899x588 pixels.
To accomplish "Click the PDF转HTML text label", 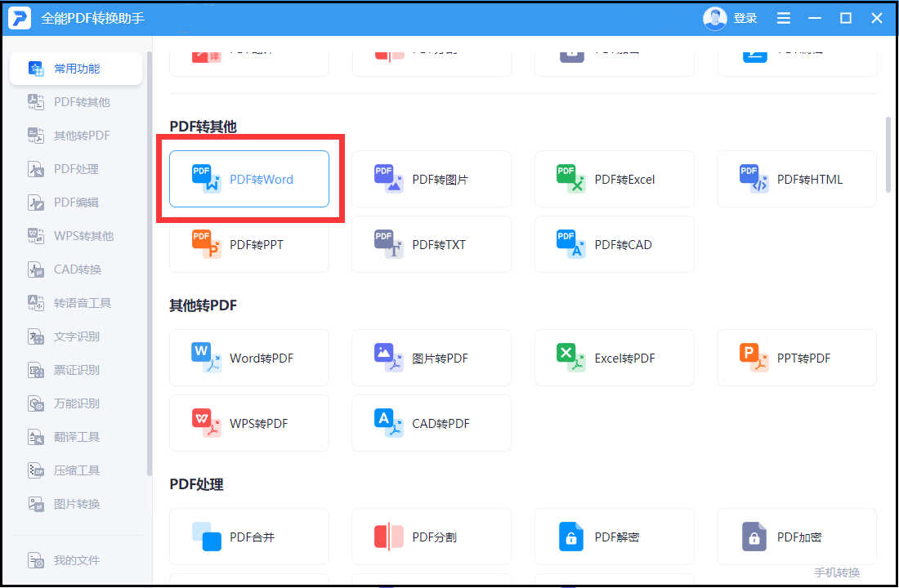I will tap(810, 180).
